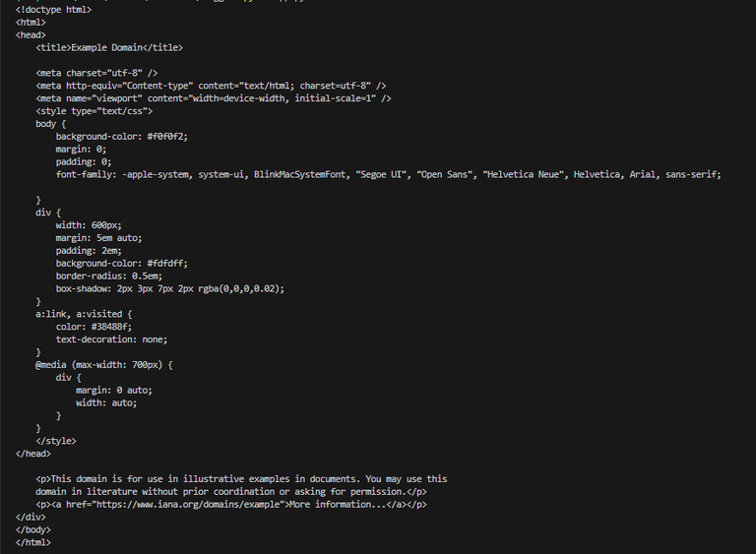756x554 pixels.
Task: Click the doctype html declaration line
Action: (54, 9)
